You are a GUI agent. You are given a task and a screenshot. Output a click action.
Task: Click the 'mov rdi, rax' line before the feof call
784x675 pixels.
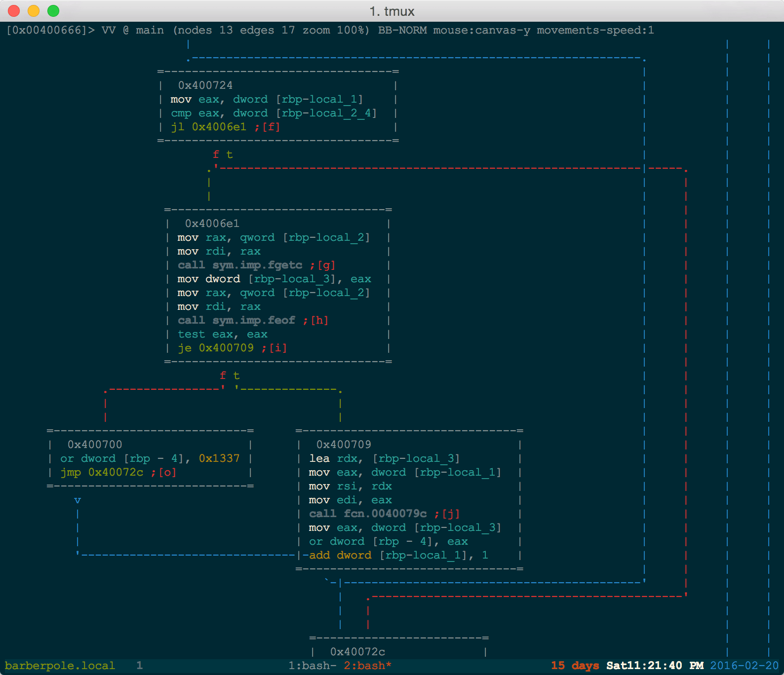pos(219,306)
